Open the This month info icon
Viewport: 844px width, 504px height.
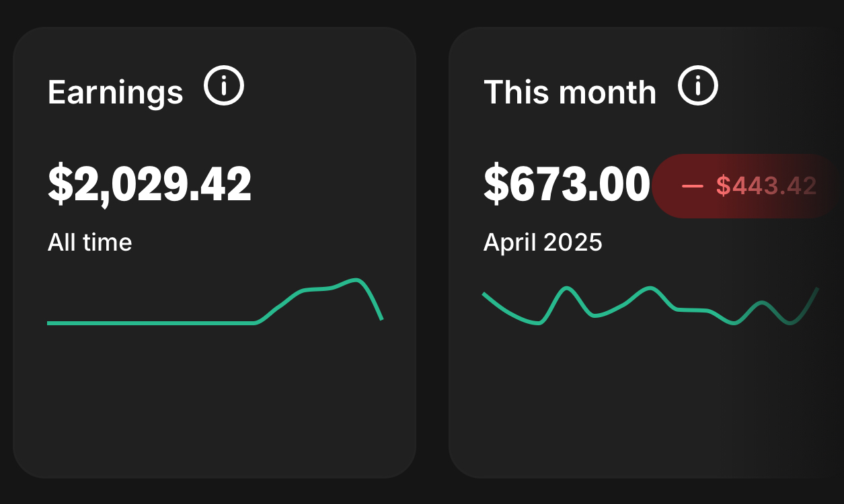coord(698,86)
